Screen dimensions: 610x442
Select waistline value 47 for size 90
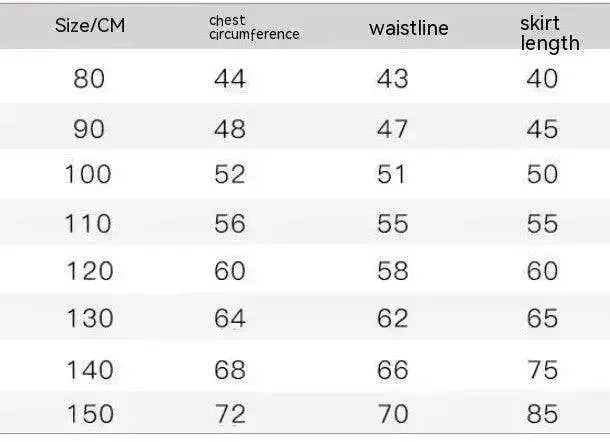pyautogui.click(x=392, y=128)
